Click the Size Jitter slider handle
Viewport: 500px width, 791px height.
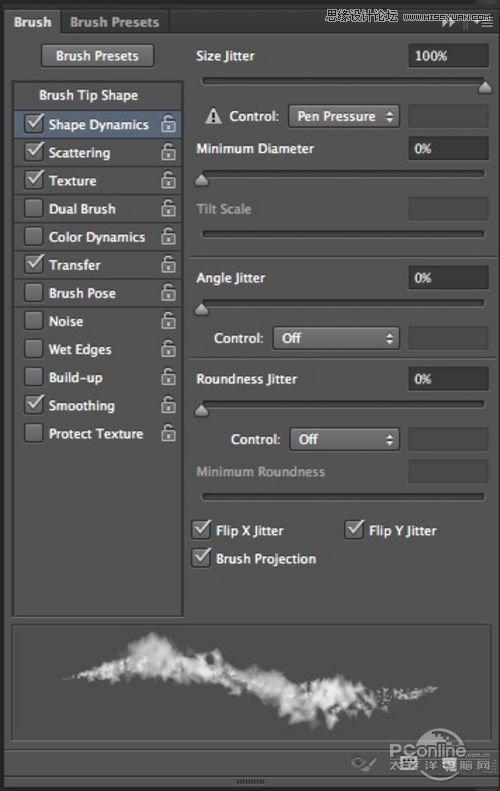[x=485, y=88]
